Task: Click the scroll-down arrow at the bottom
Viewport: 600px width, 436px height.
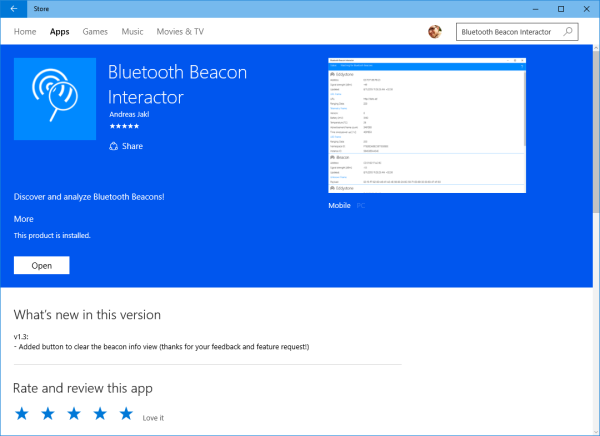Action: 596,431
